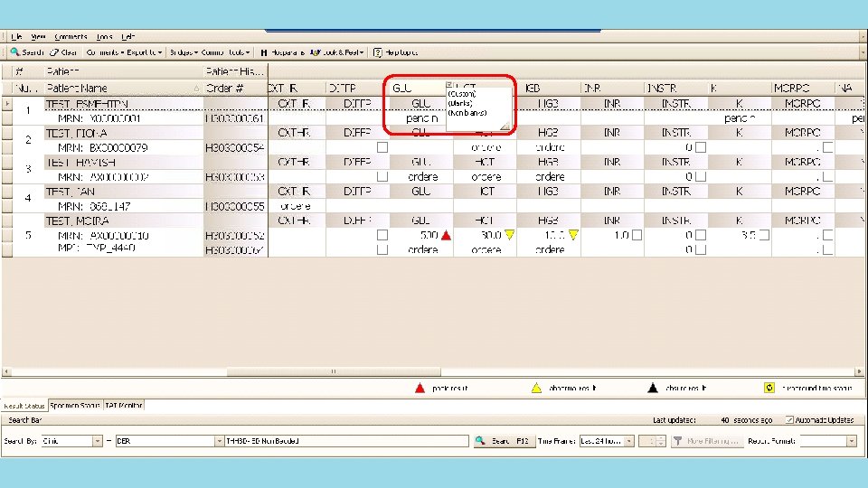
Task: Tick DIFF checkbox for TEST, FIONA row
Action: point(382,147)
